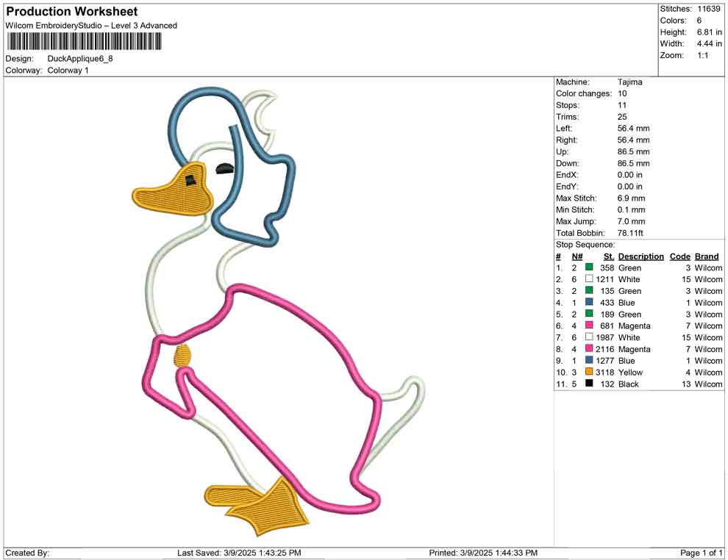The image size is (728, 560).
Task: Click the white thread swatch for stop 2
Action: point(588,279)
